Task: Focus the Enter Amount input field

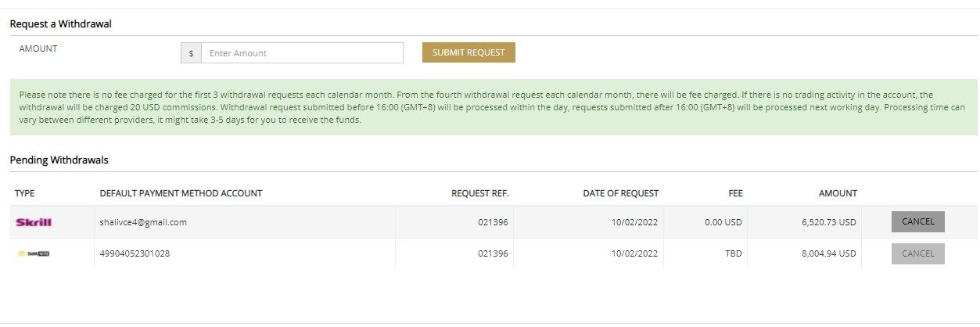Action: coord(302,53)
